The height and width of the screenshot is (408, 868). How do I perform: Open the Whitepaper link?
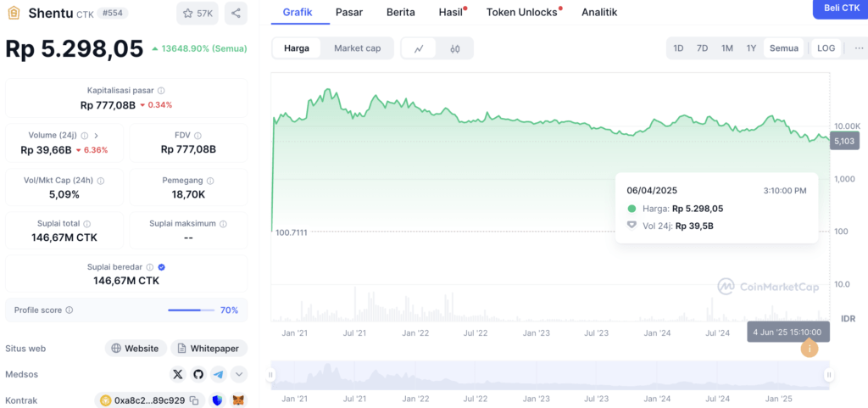[209, 349]
